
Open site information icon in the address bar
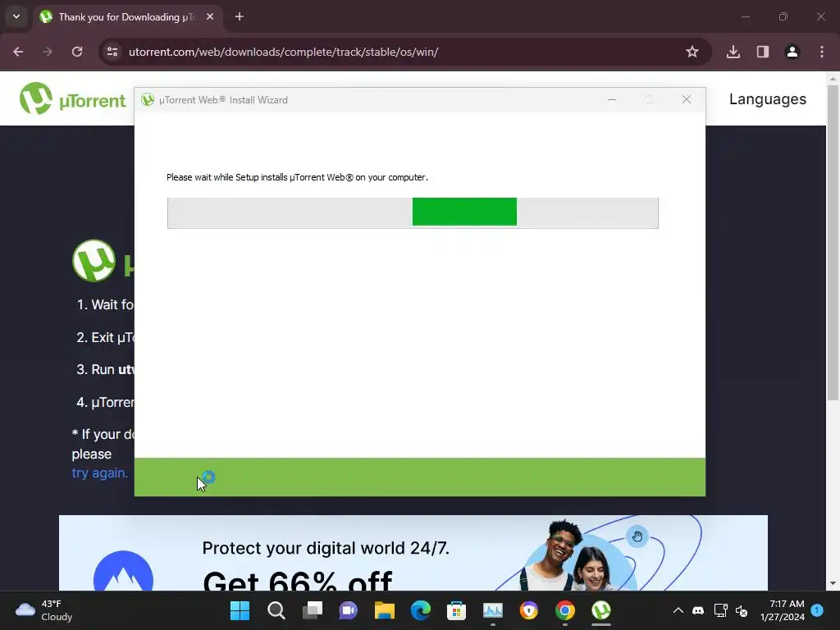tap(112, 52)
